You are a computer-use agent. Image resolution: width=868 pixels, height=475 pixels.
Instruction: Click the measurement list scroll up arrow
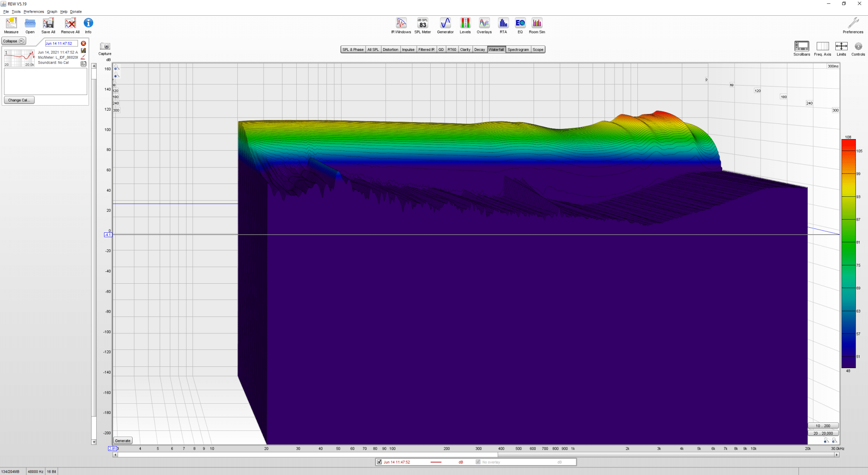coord(94,66)
